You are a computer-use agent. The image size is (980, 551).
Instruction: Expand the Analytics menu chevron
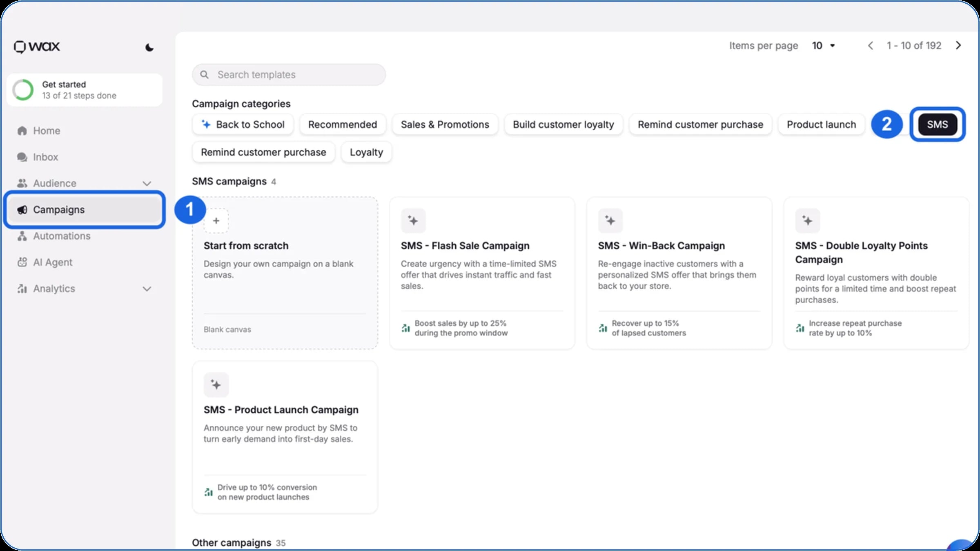pos(147,289)
